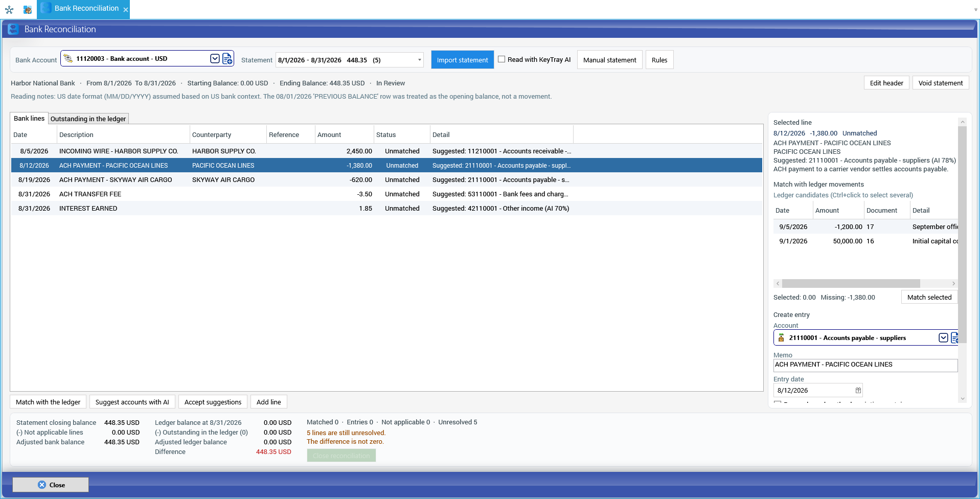Open the Bank Account dropdown chevron
The width and height of the screenshot is (980, 499).
pyautogui.click(x=215, y=59)
